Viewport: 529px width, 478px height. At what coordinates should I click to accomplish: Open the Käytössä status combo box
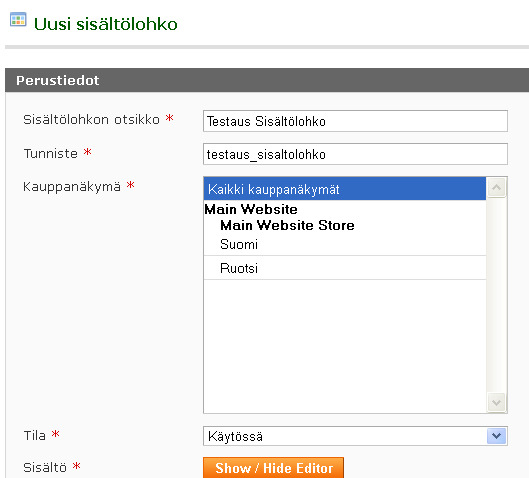pyautogui.click(x=355, y=436)
